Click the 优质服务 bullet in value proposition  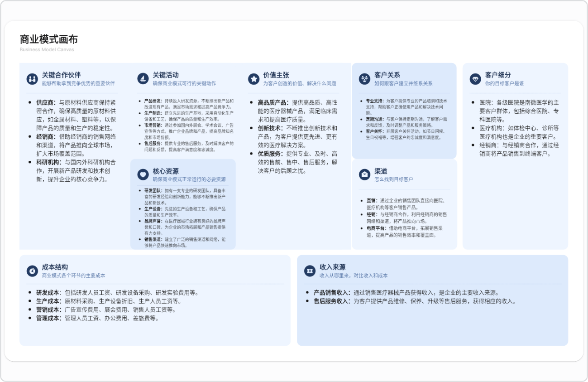[297, 162]
